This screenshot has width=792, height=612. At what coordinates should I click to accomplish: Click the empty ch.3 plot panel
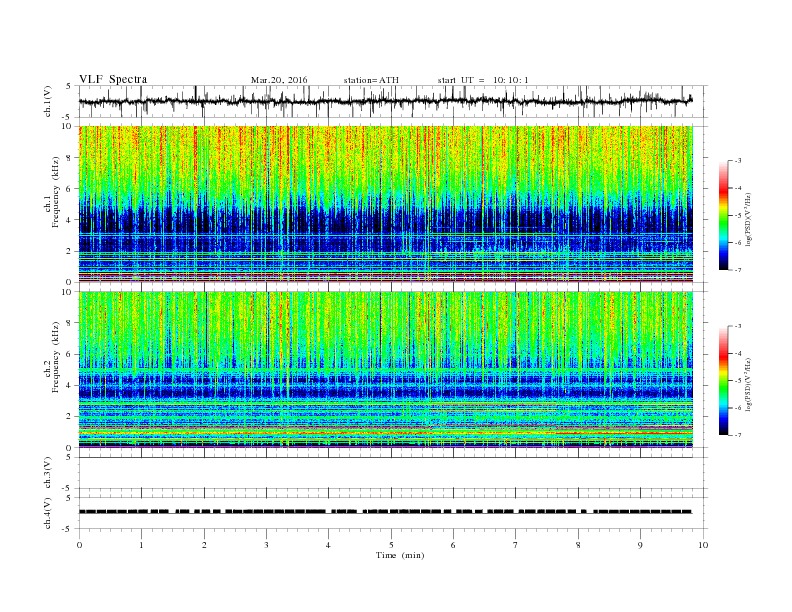tap(393, 473)
